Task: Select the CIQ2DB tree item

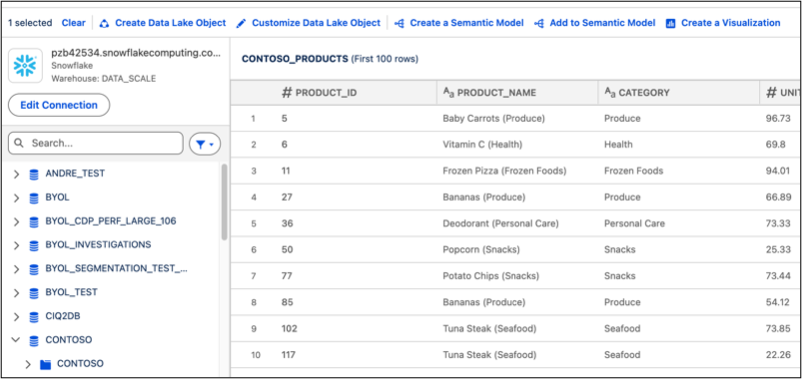Action: click(x=62, y=316)
